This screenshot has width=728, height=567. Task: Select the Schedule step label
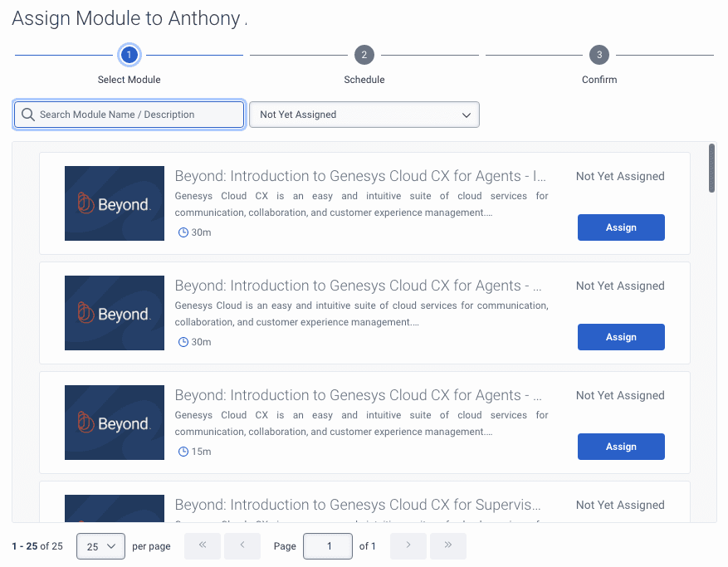364,80
